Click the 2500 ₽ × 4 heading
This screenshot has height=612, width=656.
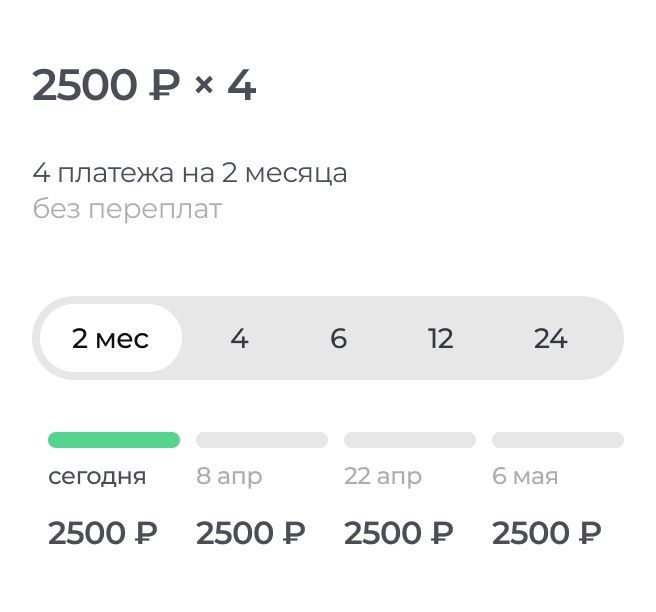click(144, 85)
